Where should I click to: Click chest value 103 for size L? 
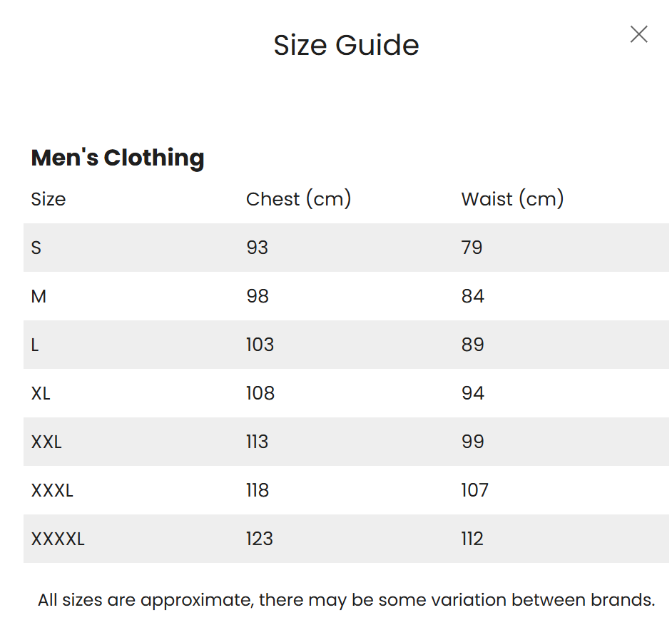[x=260, y=345]
